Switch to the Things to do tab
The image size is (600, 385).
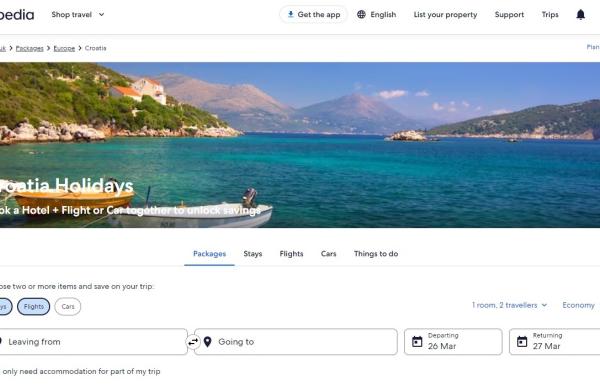click(376, 254)
